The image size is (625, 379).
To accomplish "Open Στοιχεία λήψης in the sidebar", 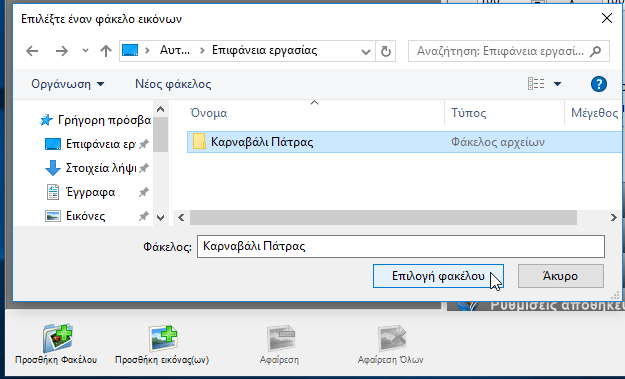I will coord(90,168).
